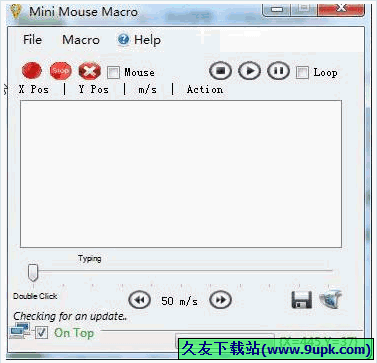
Task: Click the 50 m/s speed value
Action: coord(179,301)
